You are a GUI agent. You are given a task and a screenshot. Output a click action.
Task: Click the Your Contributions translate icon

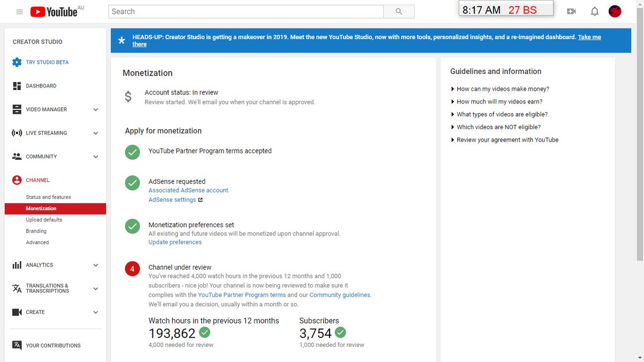tap(17, 345)
